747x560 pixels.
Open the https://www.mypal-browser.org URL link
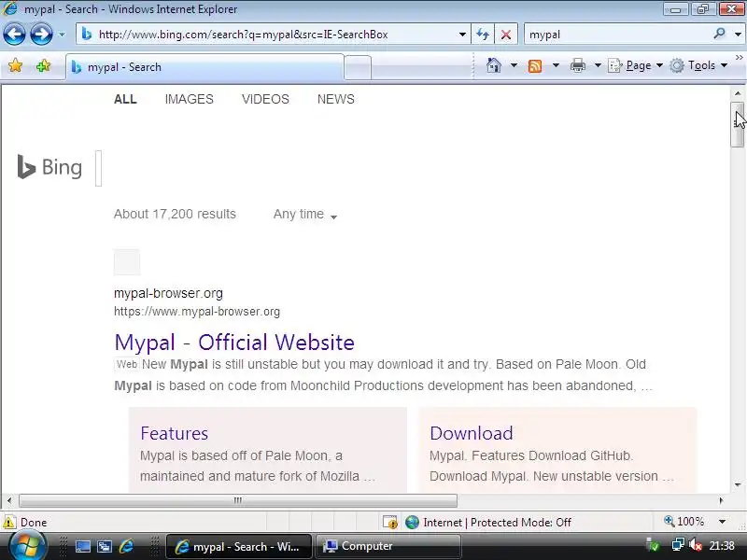197,312
